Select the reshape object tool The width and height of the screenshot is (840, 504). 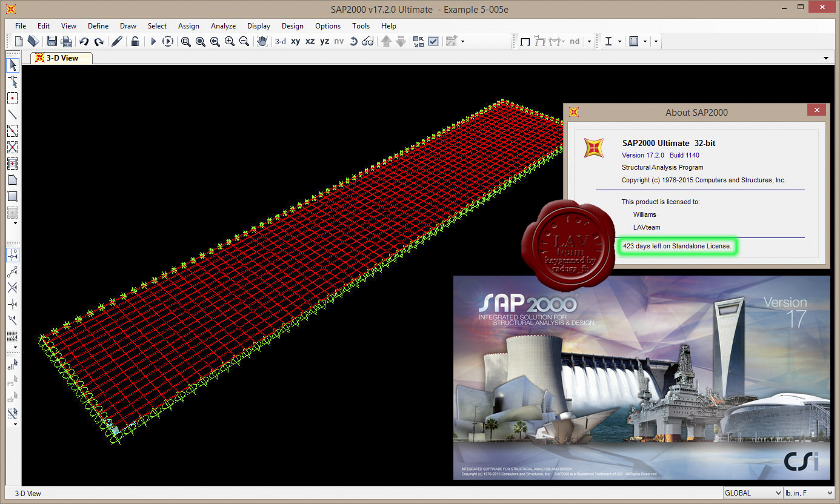12,81
